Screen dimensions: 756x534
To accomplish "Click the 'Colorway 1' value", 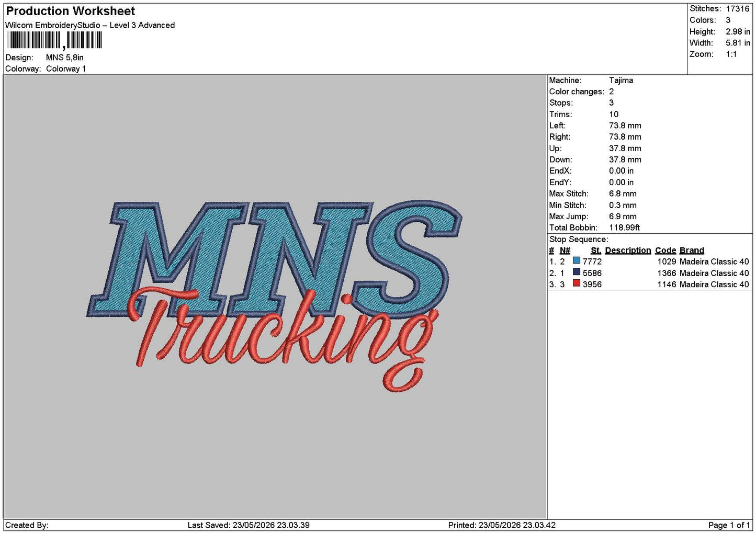I will [66, 69].
